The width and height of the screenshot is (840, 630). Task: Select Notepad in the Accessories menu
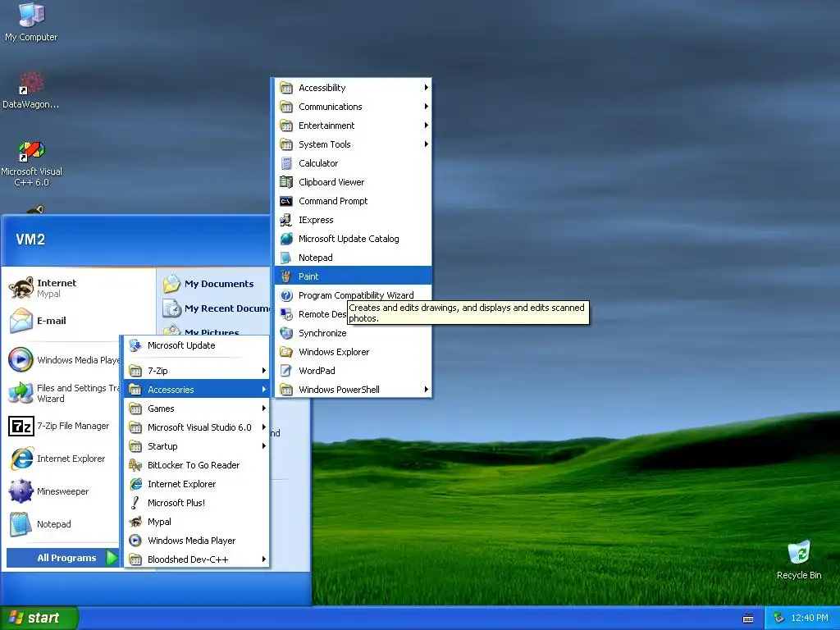[x=353, y=258]
